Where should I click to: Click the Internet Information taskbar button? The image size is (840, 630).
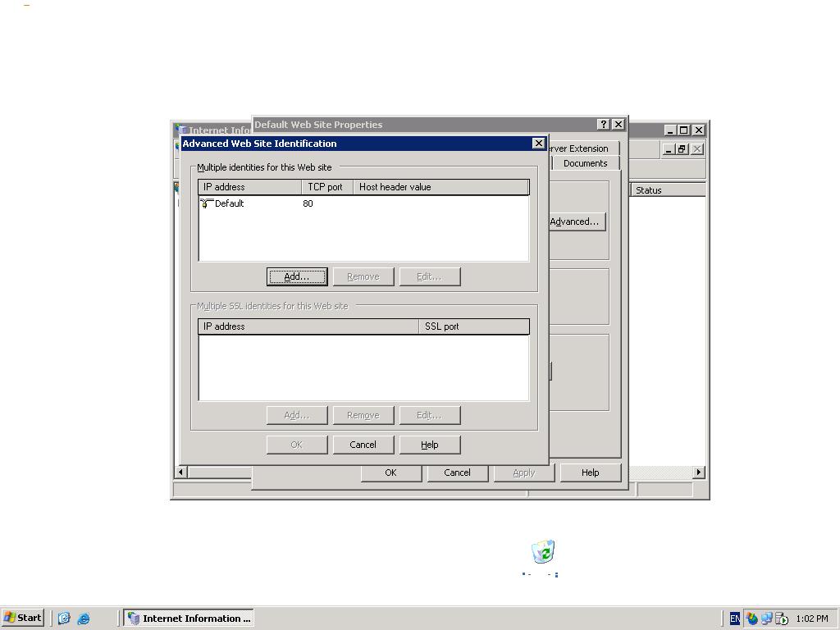tap(189, 619)
